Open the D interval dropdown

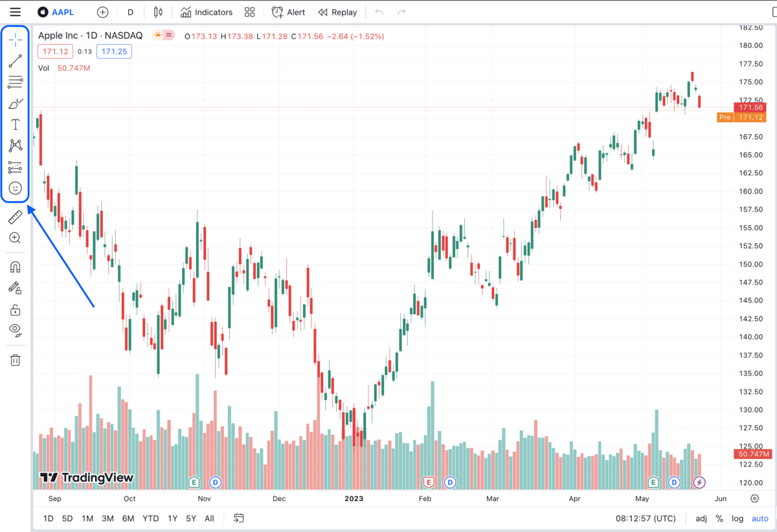tap(130, 12)
